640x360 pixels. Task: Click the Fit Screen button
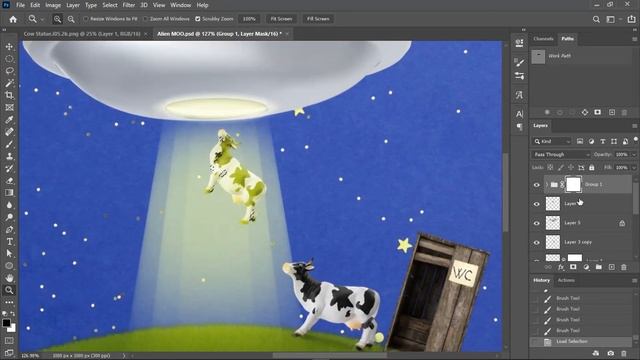281,19
